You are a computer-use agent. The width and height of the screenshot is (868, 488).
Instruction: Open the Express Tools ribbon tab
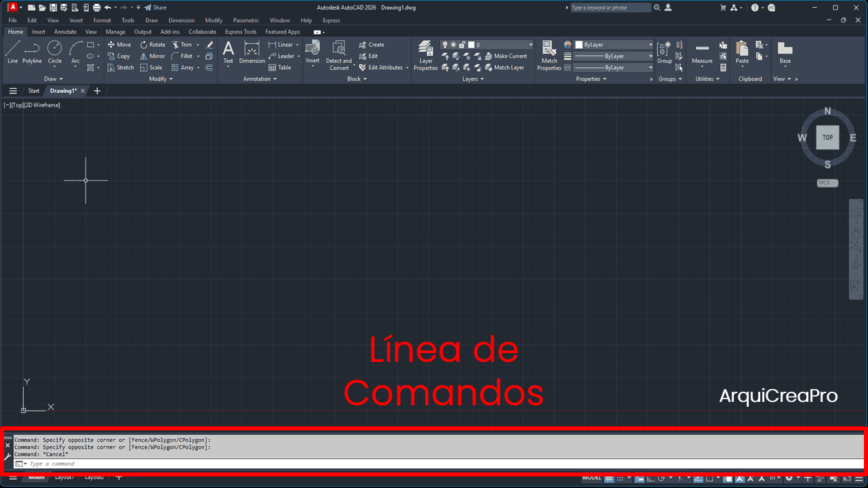click(x=241, y=32)
